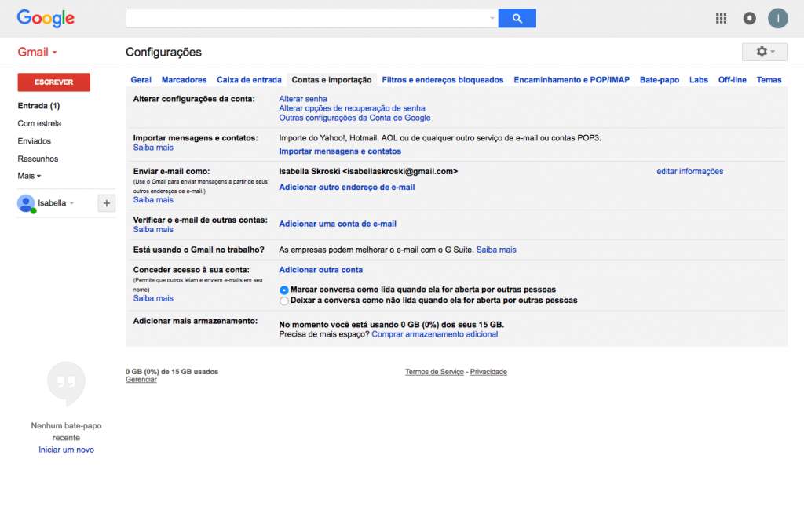Click editar informações link
The image size is (804, 532).
[x=689, y=172]
